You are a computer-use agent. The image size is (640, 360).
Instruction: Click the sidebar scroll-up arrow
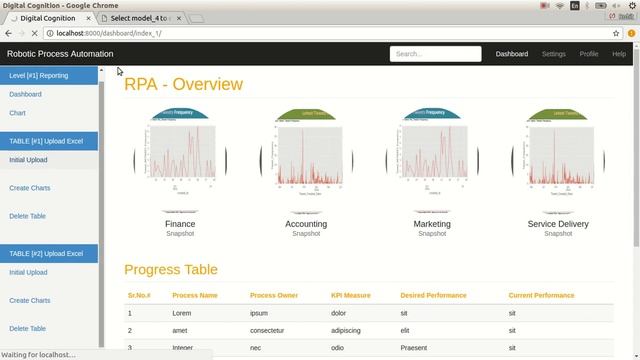[x=101, y=71]
